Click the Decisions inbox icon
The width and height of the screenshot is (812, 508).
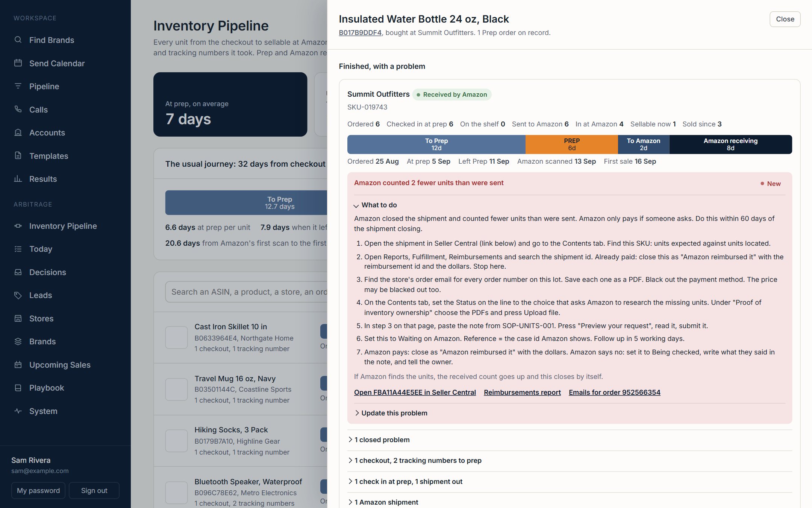(18, 272)
